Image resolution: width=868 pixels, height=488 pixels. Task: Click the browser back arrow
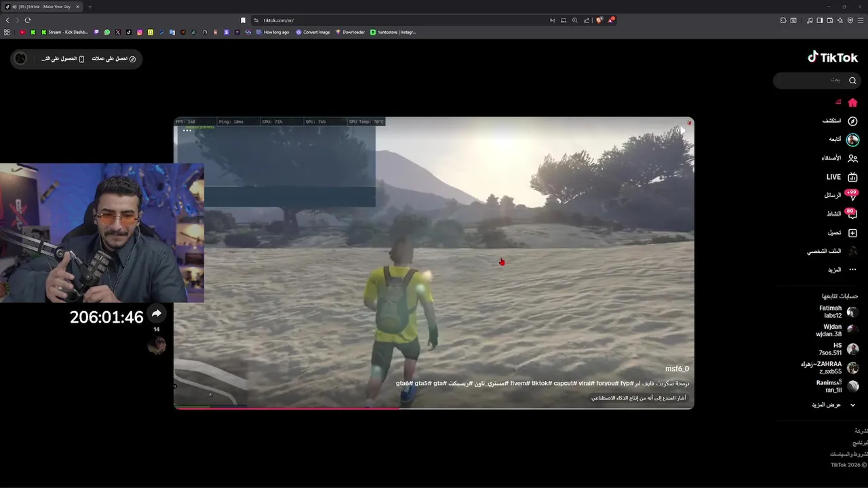coord(7,20)
